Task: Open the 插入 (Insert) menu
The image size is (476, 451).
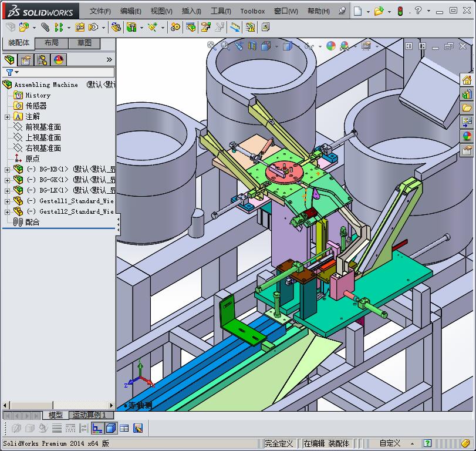Action: click(x=191, y=11)
